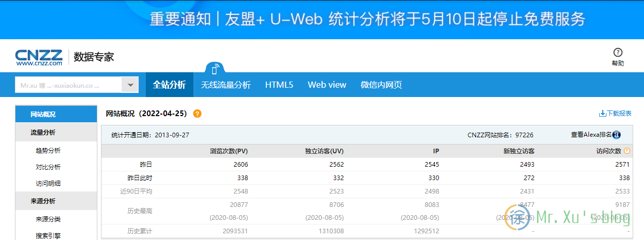Screen dimensions: 644x240
Task: Click the 昨日 row label
Action: (146, 164)
